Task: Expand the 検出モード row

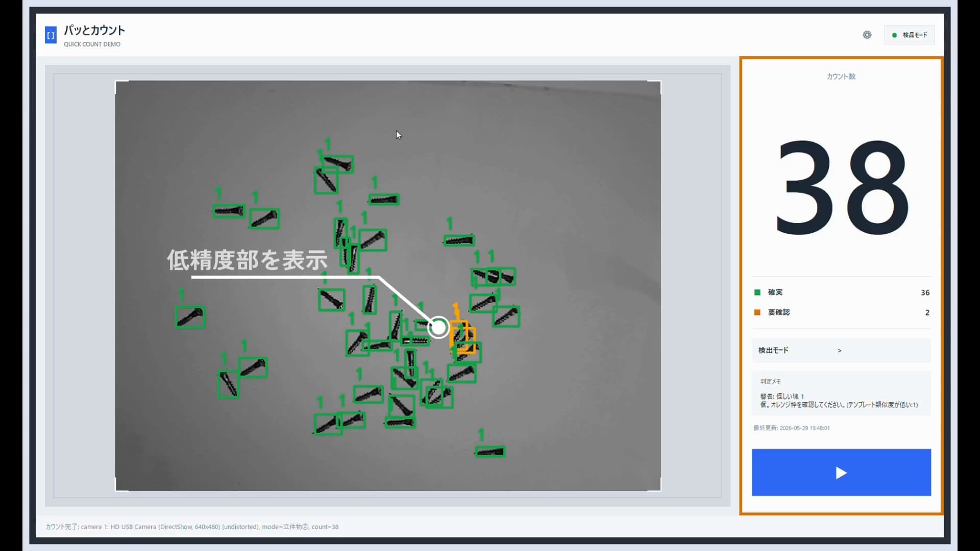Action: point(841,350)
